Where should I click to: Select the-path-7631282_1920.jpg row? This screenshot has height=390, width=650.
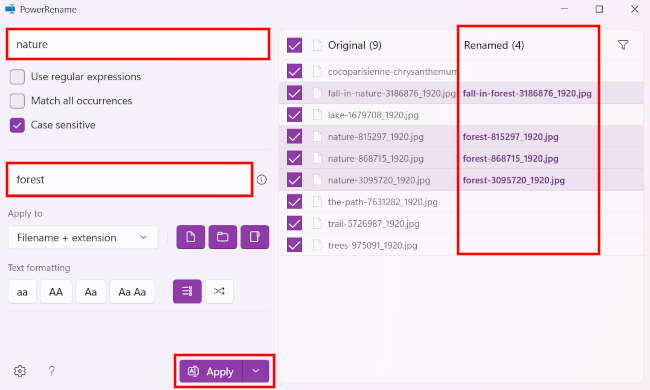pos(461,202)
